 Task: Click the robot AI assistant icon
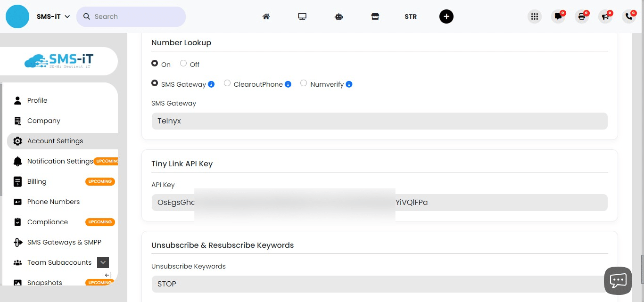(x=339, y=16)
